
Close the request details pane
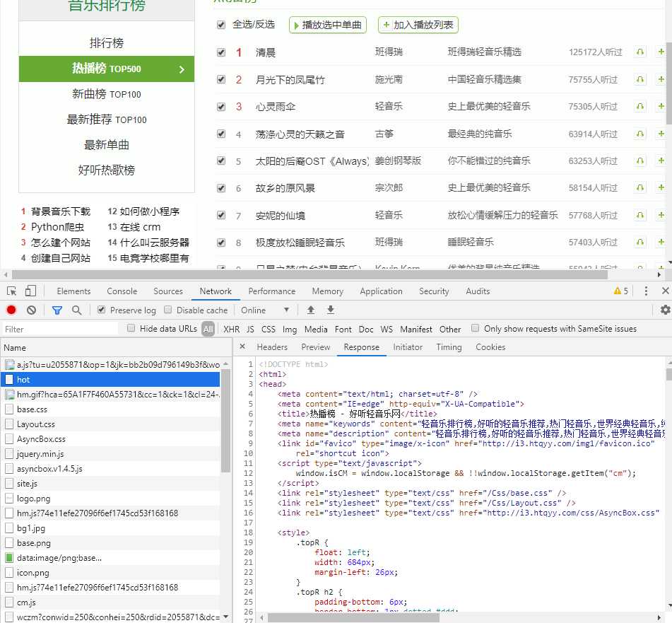[242, 347]
